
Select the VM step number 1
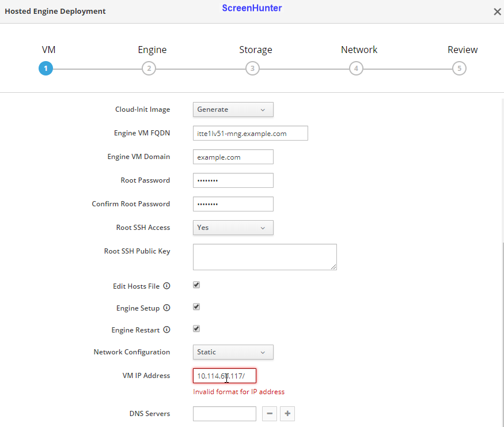point(46,69)
